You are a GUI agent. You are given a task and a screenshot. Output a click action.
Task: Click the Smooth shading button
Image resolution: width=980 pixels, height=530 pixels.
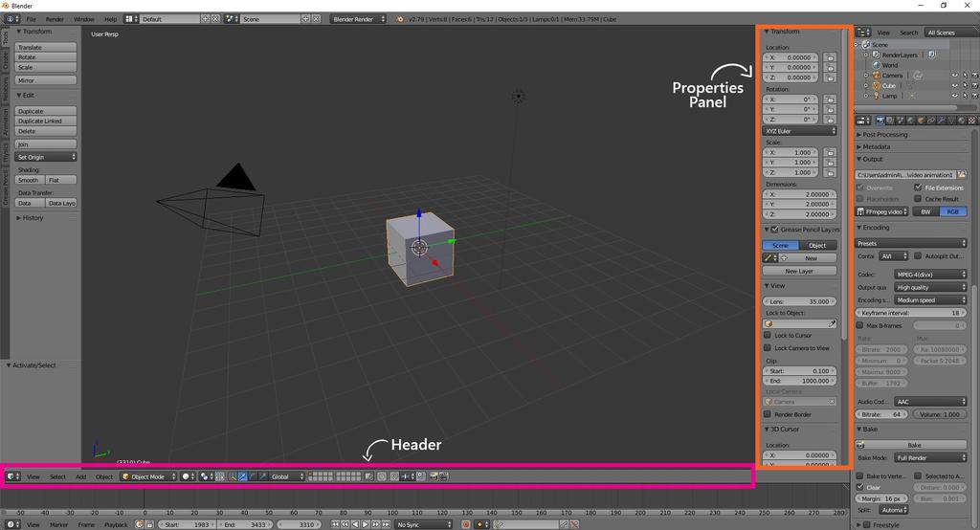coord(30,180)
